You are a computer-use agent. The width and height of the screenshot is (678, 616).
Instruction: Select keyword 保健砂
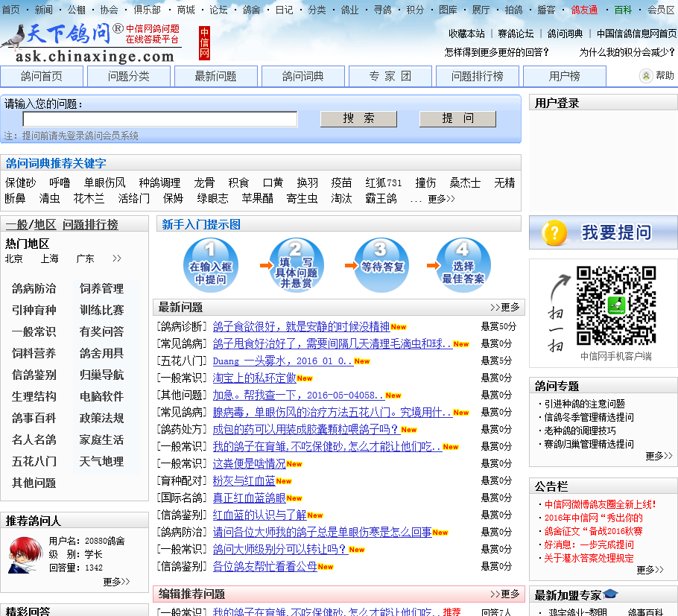[20, 182]
